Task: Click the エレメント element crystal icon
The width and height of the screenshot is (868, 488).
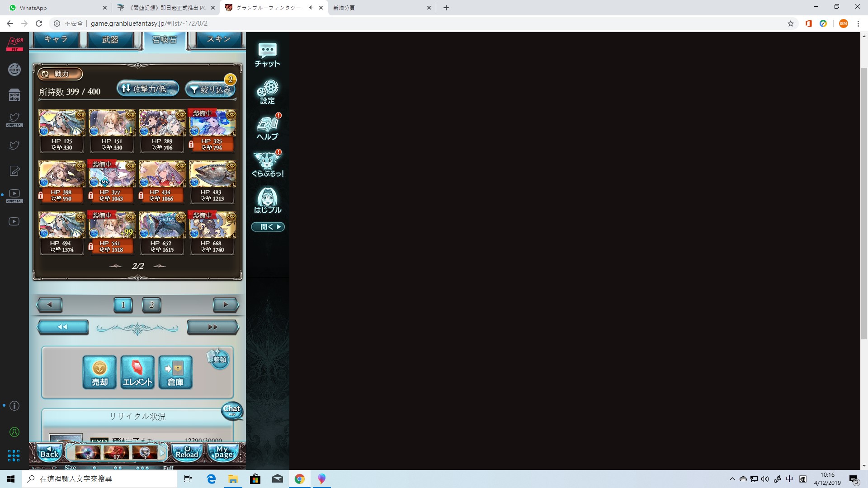Action: pyautogui.click(x=137, y=372)
